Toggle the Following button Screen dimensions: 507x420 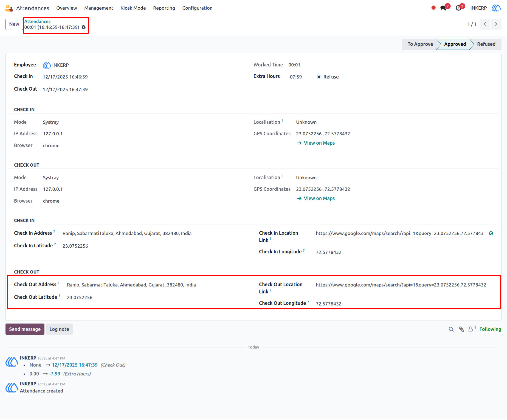tap(490, 329)
